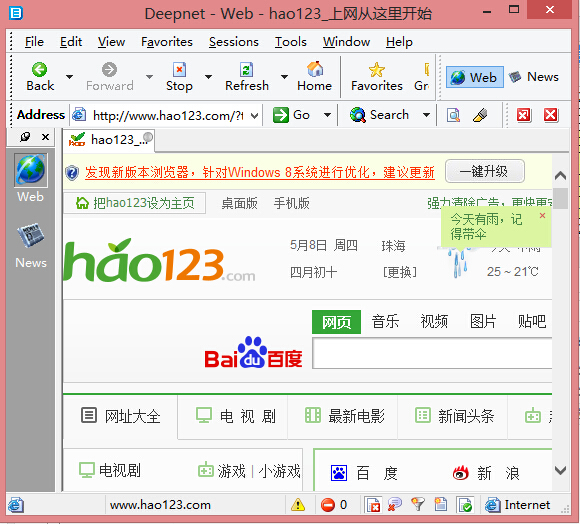580x524 pixels.
Task: Click the [更换] city change link
Action: coord(399,273)
